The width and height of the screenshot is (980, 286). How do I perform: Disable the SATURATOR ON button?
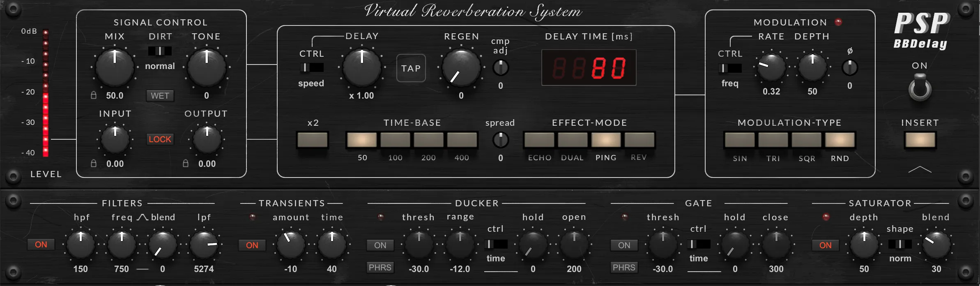click(x=825, y=245)
